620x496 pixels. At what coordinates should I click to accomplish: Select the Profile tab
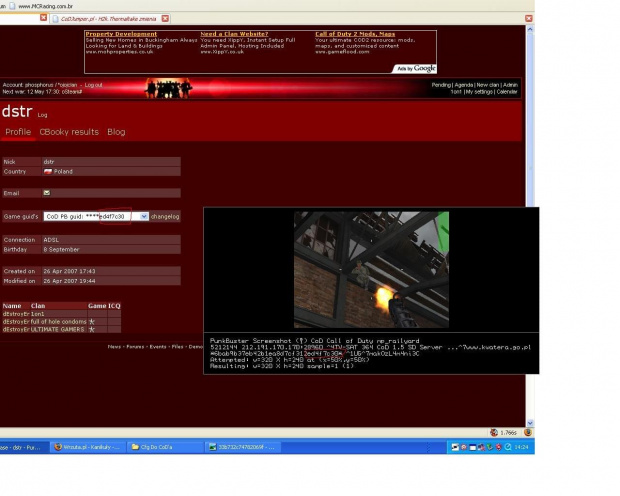click(18, 132)
